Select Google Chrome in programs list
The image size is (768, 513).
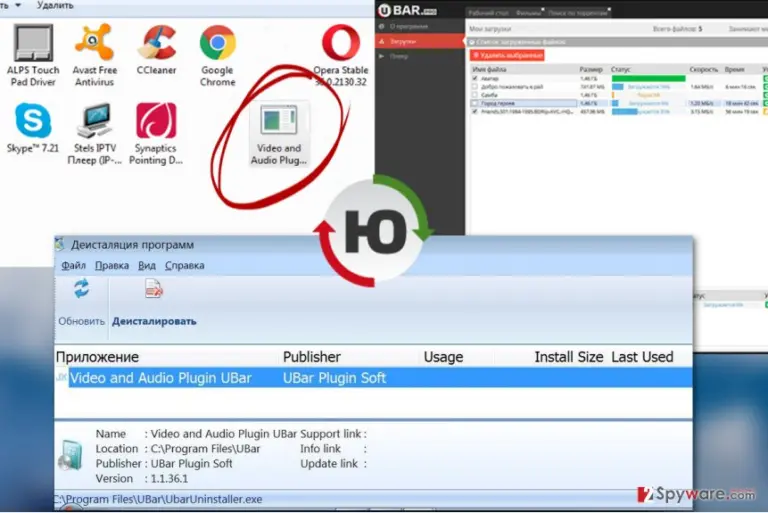pos(217,43)
